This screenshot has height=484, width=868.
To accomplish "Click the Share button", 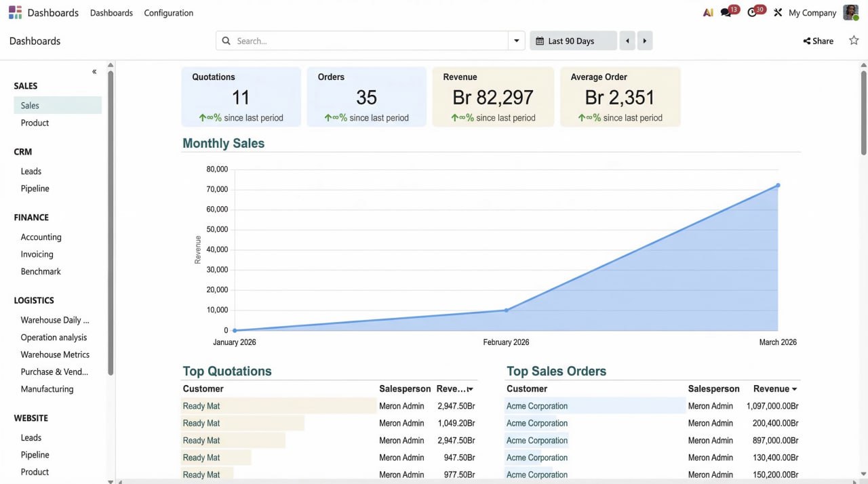I will pos(818,41).
